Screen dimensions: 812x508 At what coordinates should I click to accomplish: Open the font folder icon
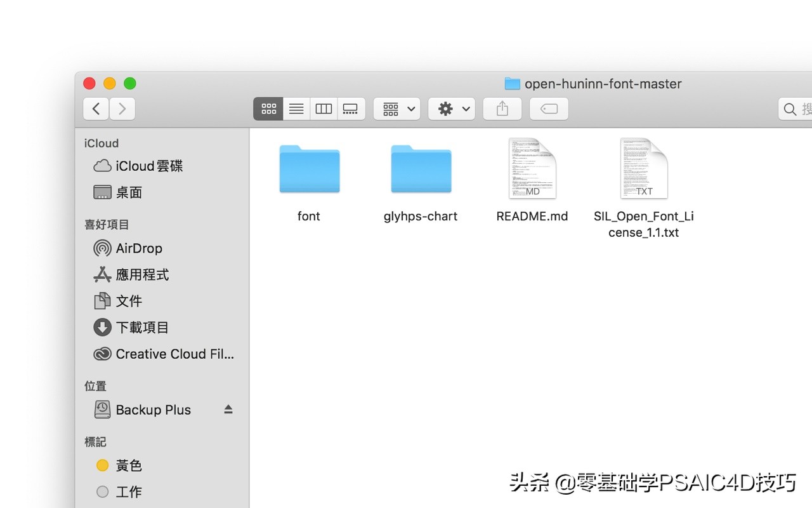(309, 169)
